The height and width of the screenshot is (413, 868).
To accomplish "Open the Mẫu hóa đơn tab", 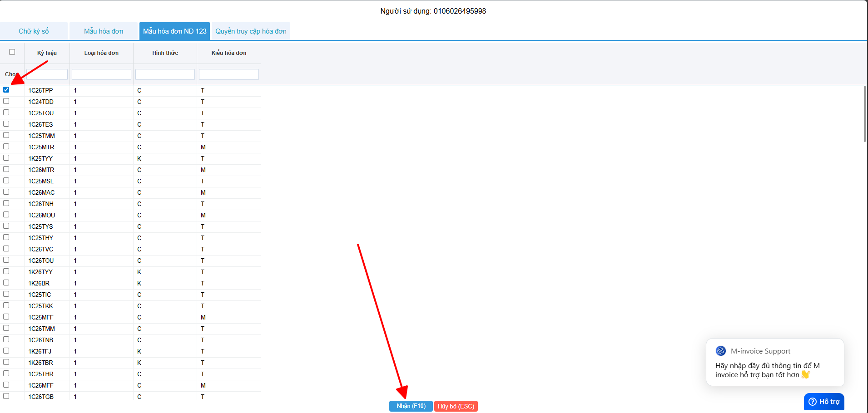I will [x=104, y=31].
